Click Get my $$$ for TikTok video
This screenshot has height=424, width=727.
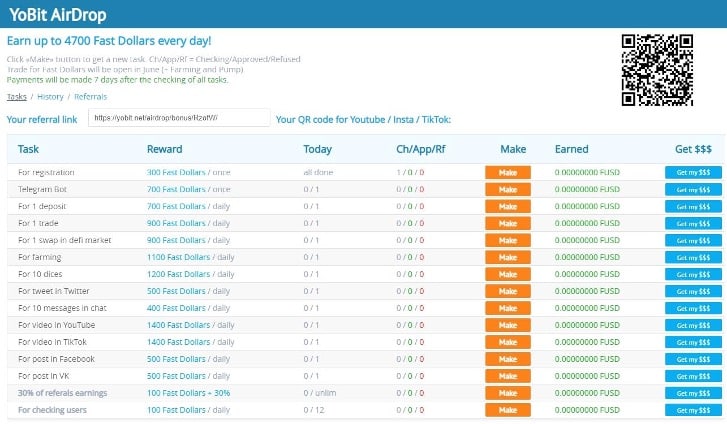pos(693,342)
